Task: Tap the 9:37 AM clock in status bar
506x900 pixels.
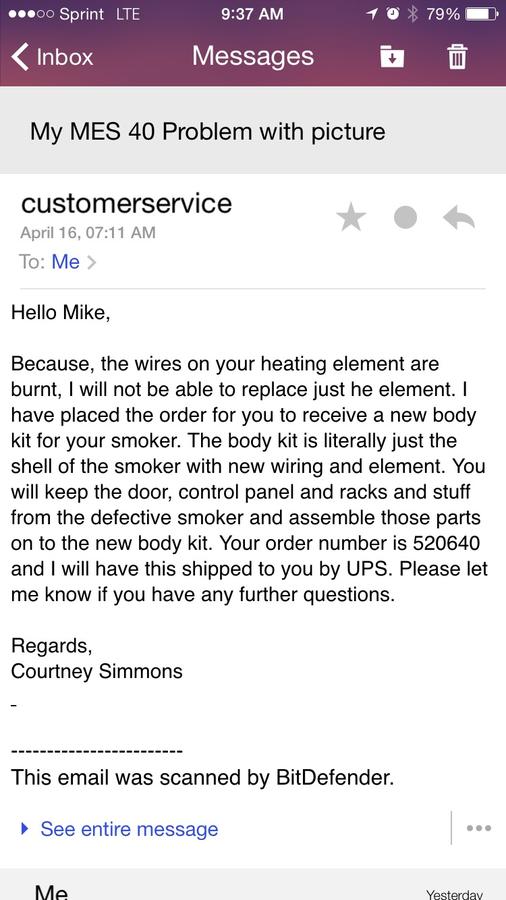Action: click(x=252, y=14)
